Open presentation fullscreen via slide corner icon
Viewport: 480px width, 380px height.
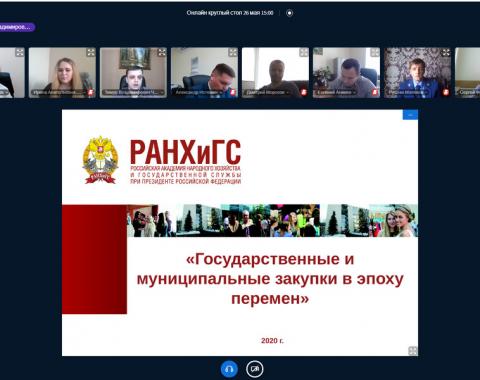tap(413, 351)
